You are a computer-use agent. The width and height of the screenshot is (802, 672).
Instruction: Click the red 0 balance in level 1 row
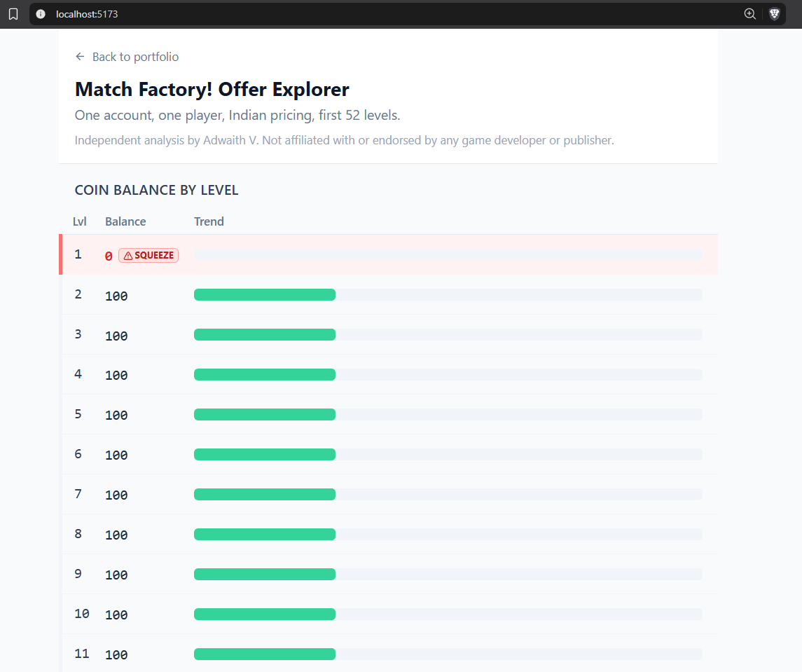(109, 256)
